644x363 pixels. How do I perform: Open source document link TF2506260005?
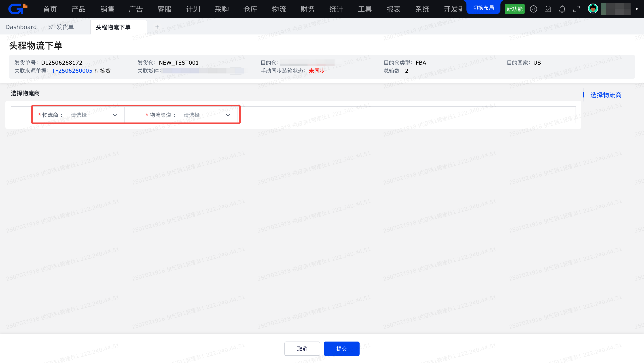(72, 71)
